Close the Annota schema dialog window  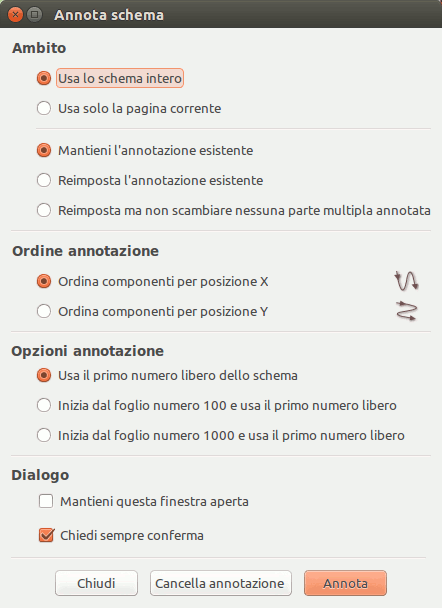tap(16, 15)
